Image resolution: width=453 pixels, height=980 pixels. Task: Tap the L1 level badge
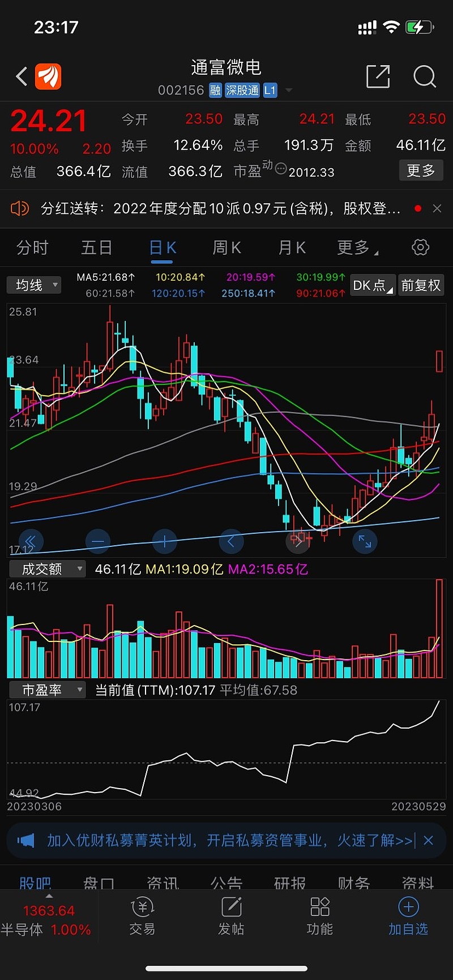point(270,90)
